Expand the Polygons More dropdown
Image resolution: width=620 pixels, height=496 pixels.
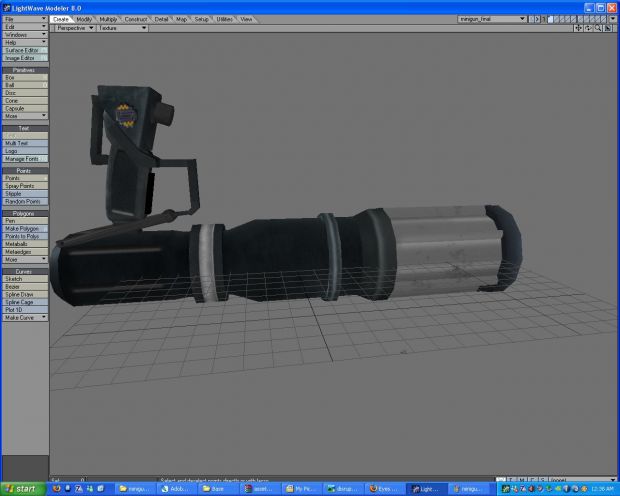coord(25,259)
